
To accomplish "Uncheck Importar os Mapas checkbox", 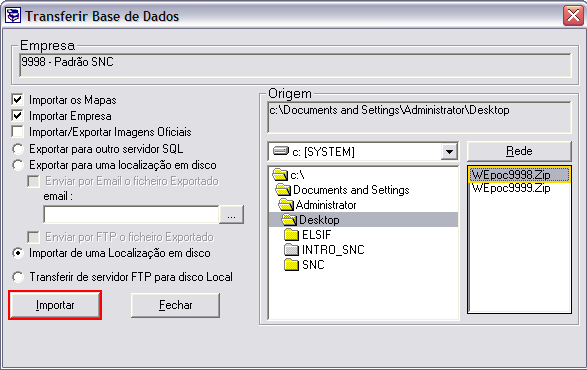I will pos(17,100).
